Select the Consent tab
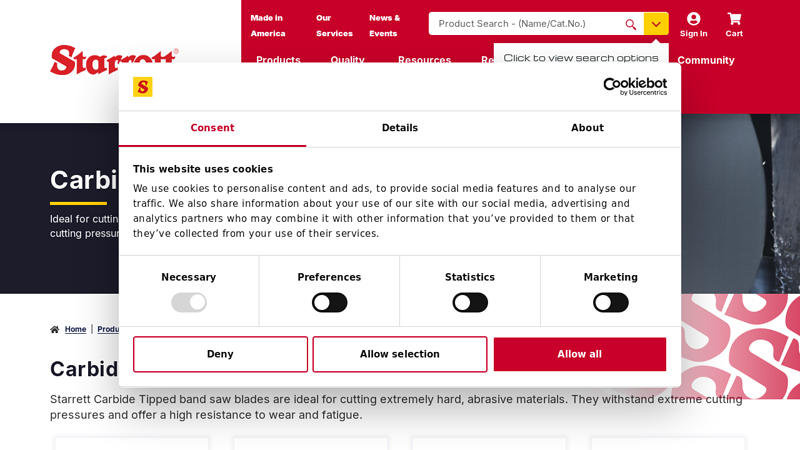This screenshot has height=450, width=800. tap(212, 128)
